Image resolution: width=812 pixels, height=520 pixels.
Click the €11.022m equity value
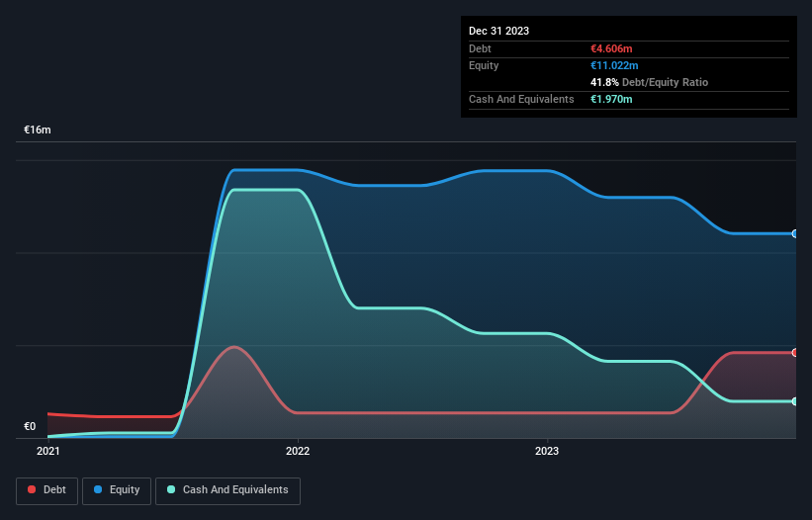click(x=614, y=65)
